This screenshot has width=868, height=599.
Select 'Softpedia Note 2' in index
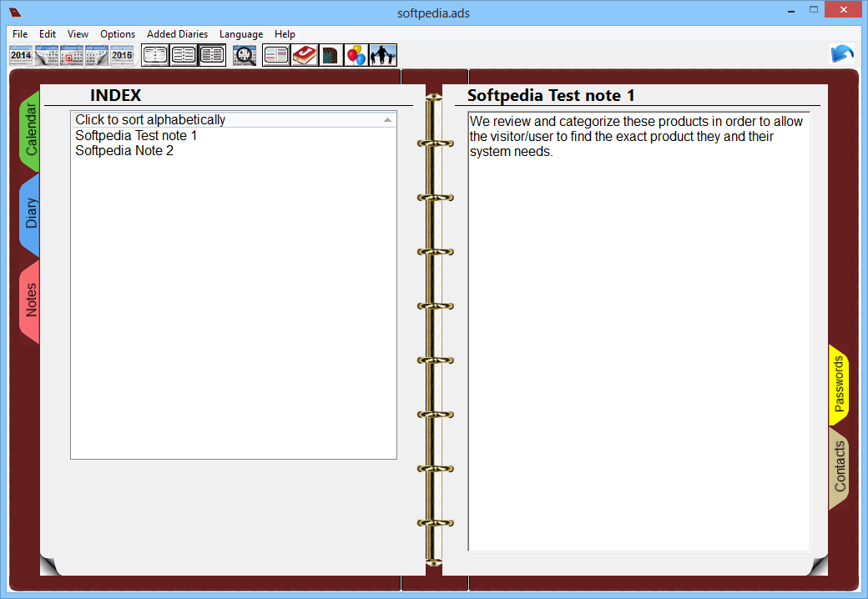click(124, 150)
